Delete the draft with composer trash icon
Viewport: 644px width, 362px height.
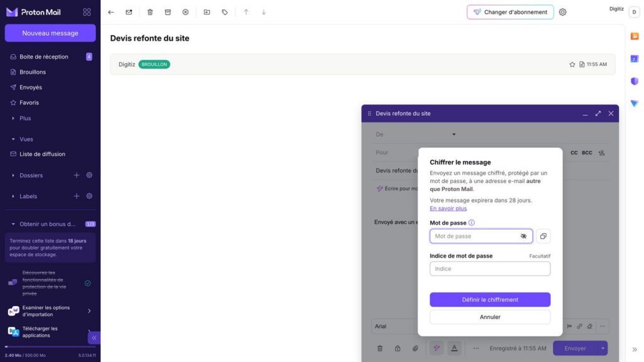tap(380, 348)
